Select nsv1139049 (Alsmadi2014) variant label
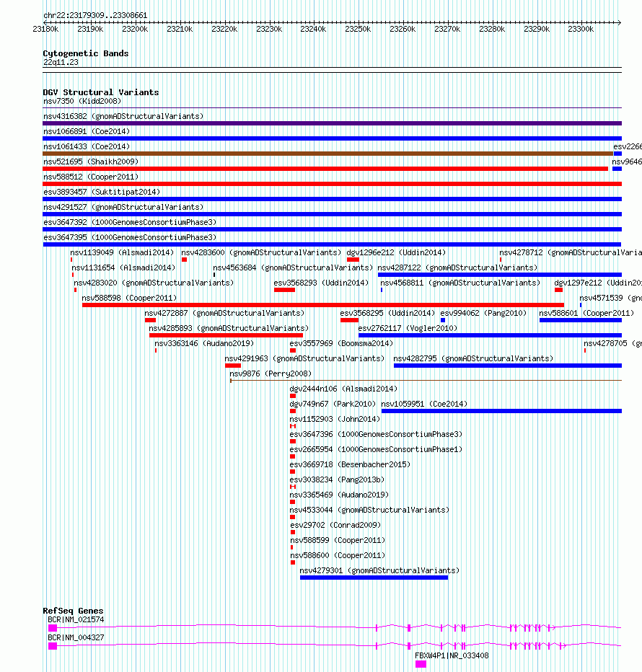642x672 pixels. point(122,252)
